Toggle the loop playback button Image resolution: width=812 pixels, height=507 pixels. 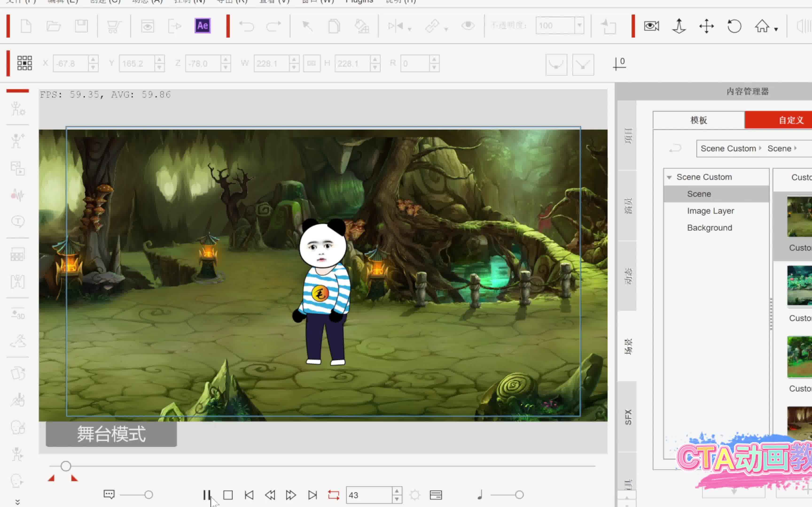334,495
